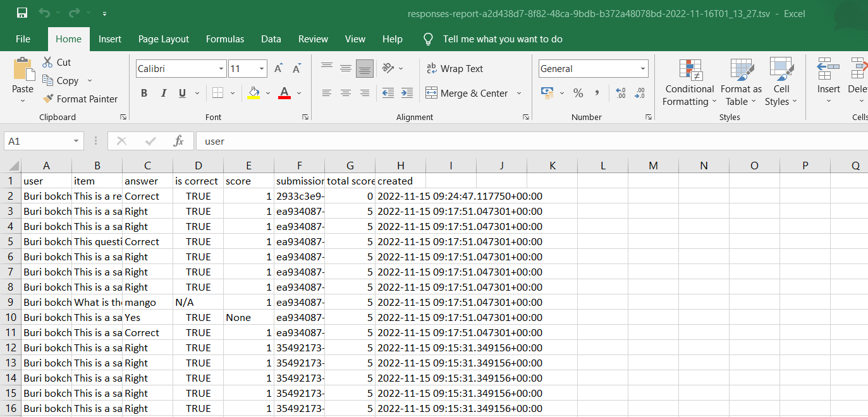Select column D header

(198, 166)
